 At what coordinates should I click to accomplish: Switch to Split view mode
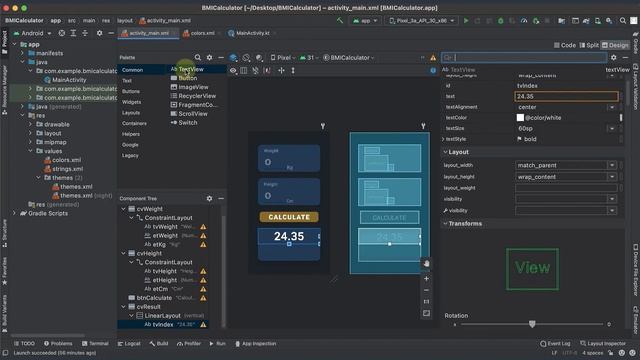pyautogui.click(x=589, y=45)
